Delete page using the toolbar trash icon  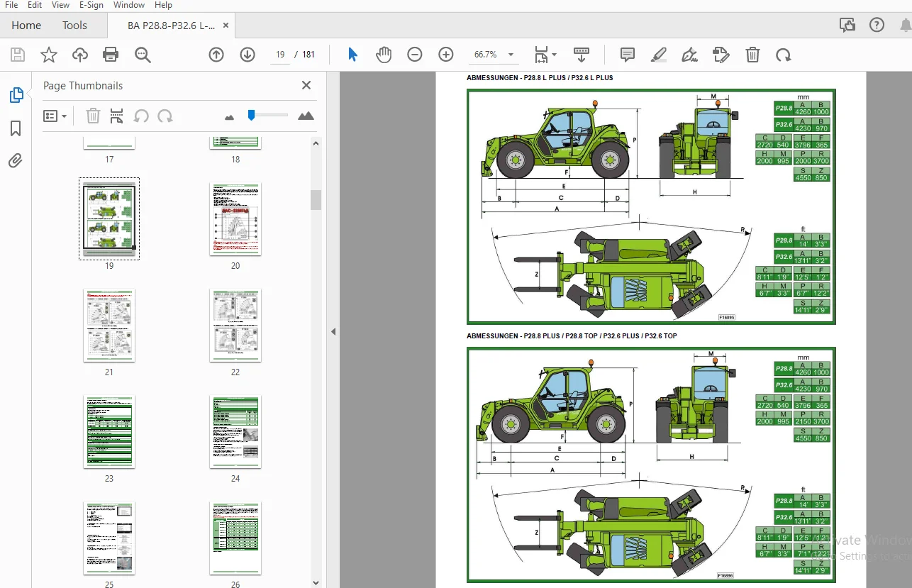[752, 55]
